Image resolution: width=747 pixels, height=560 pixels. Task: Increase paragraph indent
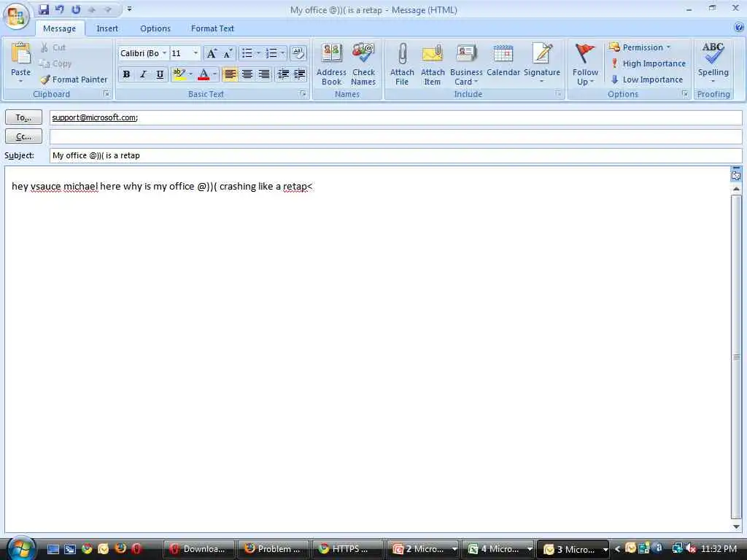point(300,74)
